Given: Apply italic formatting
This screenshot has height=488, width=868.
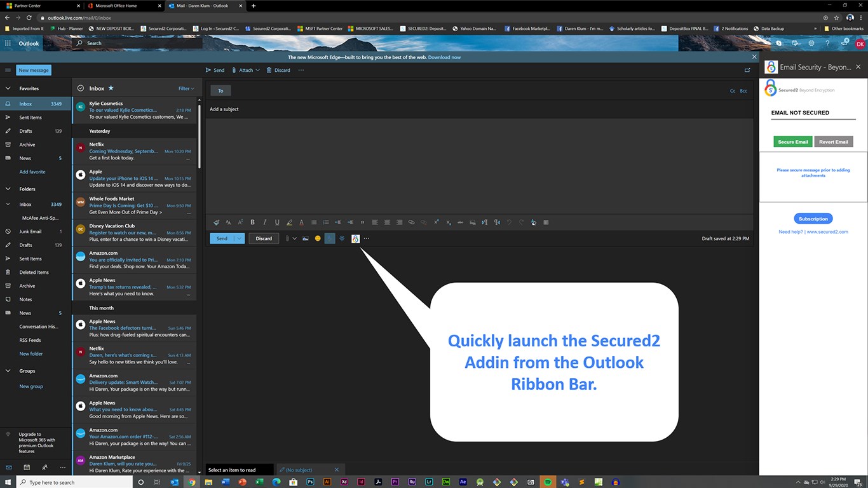Looking at the screenshot, I should coord(264,222).
